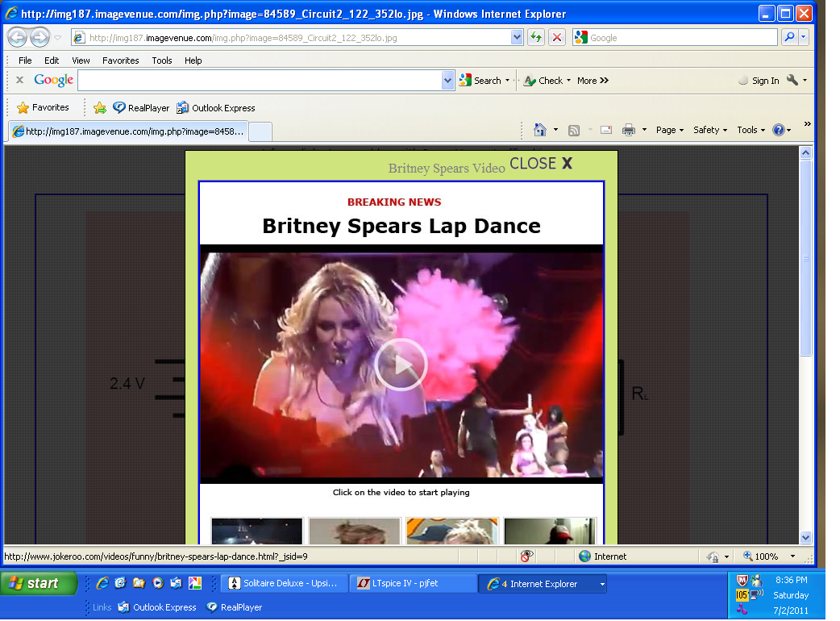The height and width of the screenshot is (621, 840).
Task: Click the browser Forward arrow button
Action: coord(40,38)
